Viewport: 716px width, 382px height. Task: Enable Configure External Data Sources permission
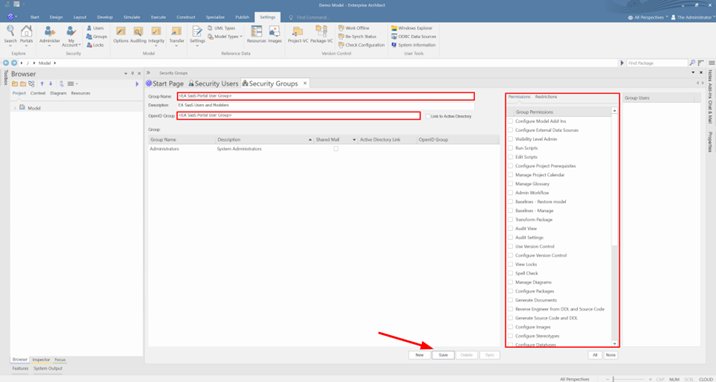tap(511, 130)
